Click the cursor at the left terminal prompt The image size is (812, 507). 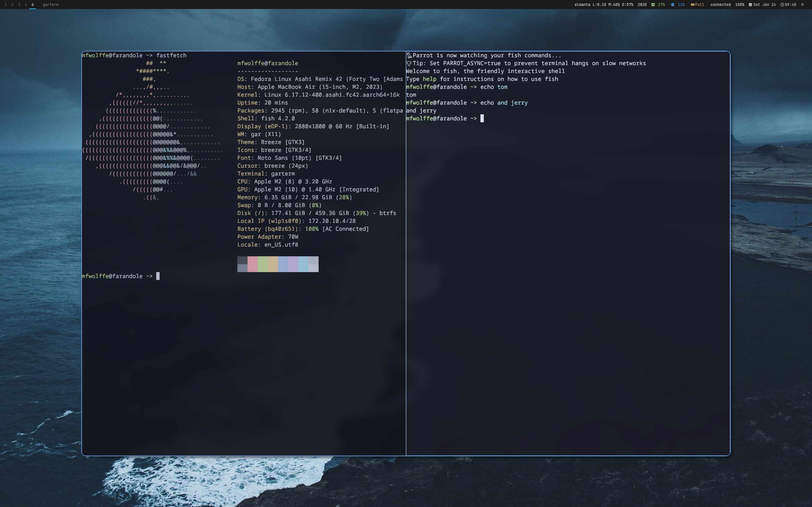point(158,276)
